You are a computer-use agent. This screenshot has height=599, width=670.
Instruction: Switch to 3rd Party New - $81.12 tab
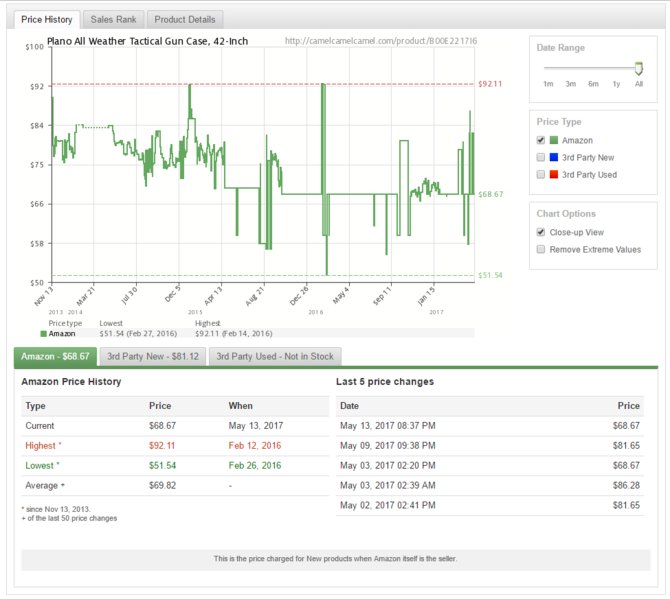click(153, 356)
